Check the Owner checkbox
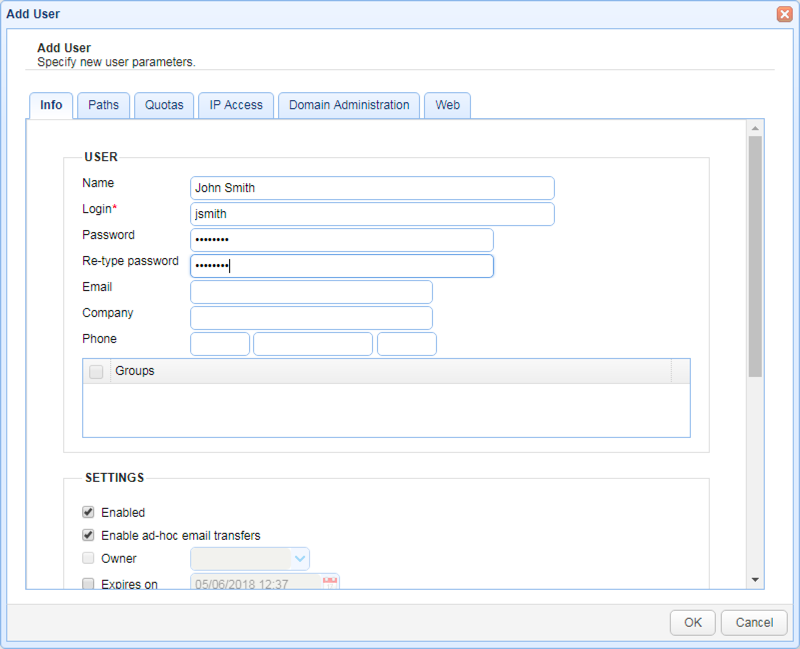The height and width of the screenshot is (649, 800). click(x=88, y=558)
